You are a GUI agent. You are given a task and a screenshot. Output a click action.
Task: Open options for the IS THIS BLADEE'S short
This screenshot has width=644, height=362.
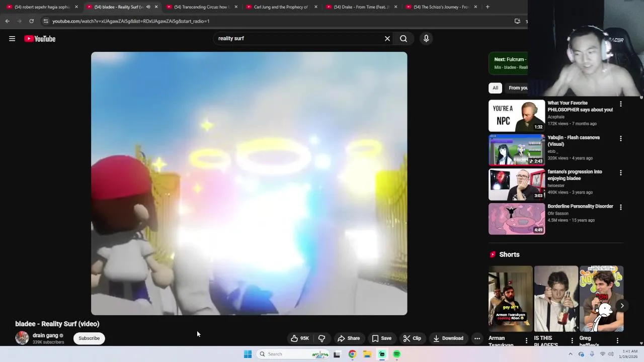(x=572, y=340)
